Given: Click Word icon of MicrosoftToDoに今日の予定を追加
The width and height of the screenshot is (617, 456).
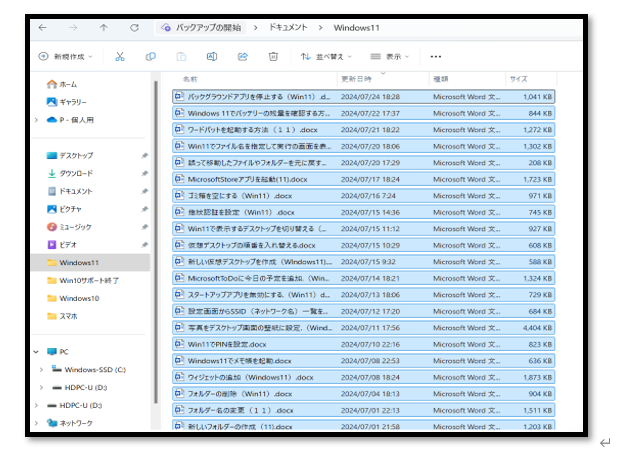Looking at the screenshot, I should click(179, 278).
